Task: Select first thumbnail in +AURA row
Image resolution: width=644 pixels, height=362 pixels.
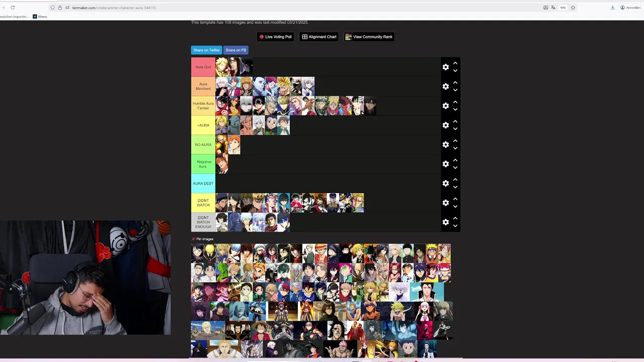Action: [222, 125]
